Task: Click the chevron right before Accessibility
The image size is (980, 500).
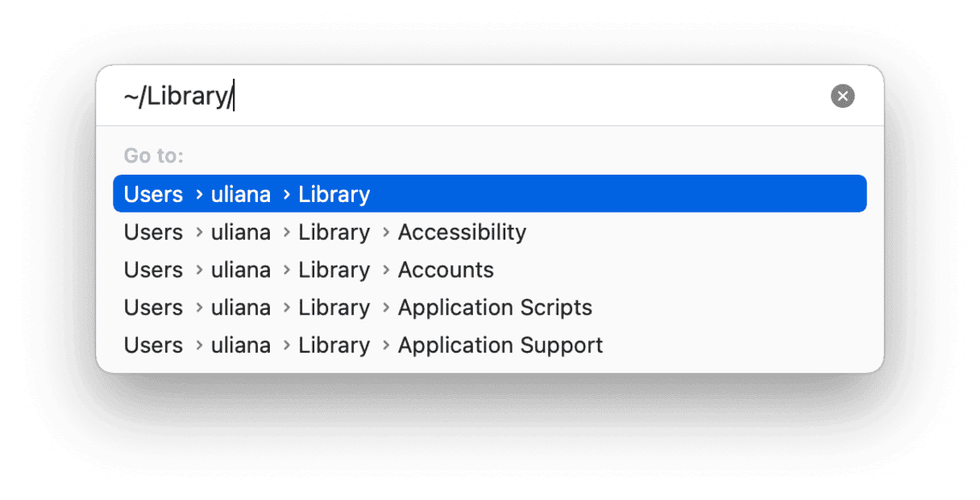Action: 384,233
